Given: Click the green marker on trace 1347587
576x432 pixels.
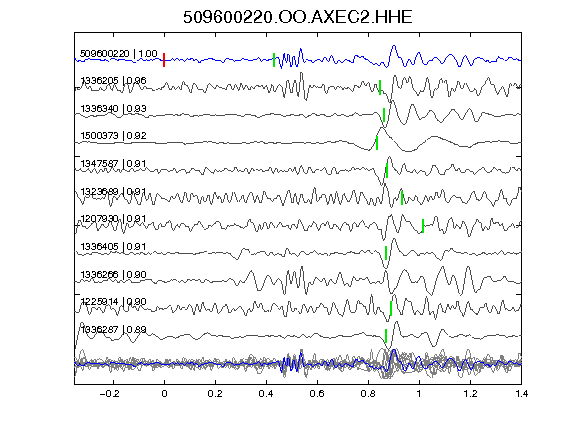Looking at the screenshot, I should point(387,170).
